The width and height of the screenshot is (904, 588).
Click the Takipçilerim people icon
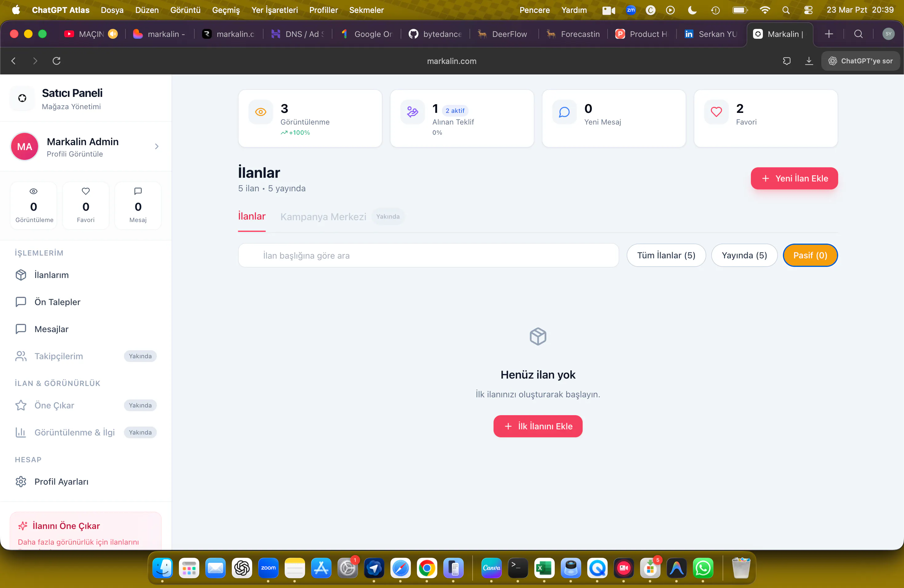(21, 356)
